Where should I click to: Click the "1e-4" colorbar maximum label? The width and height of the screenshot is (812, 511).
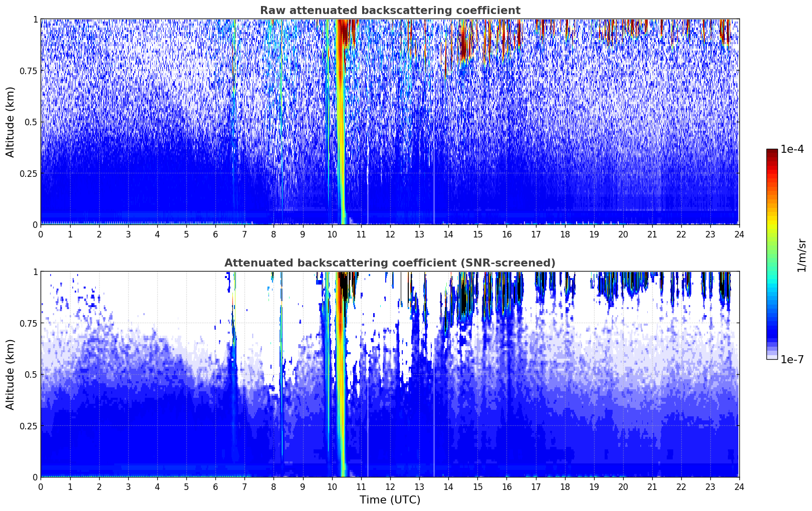pos(792,149)
